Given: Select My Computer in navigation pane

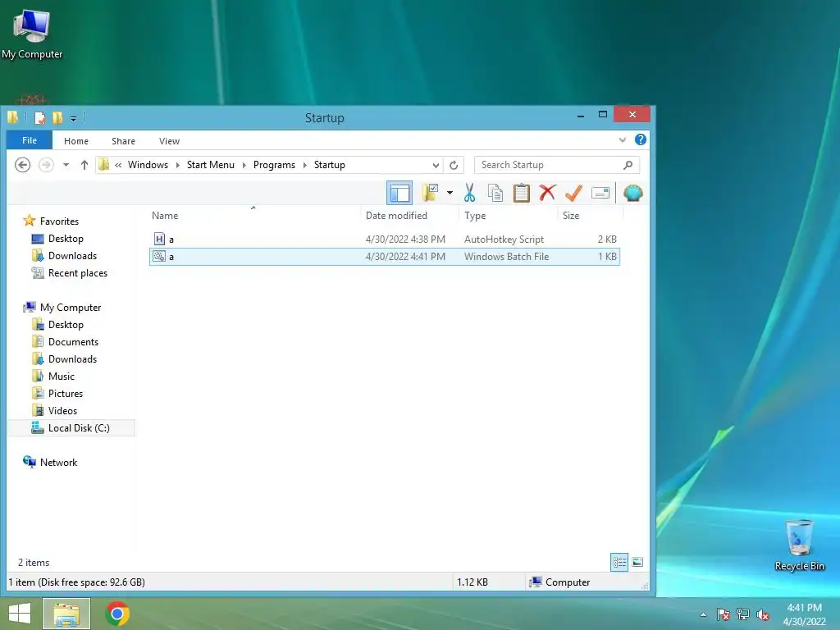Looking at the screenshot, I should tap(62, 307).
